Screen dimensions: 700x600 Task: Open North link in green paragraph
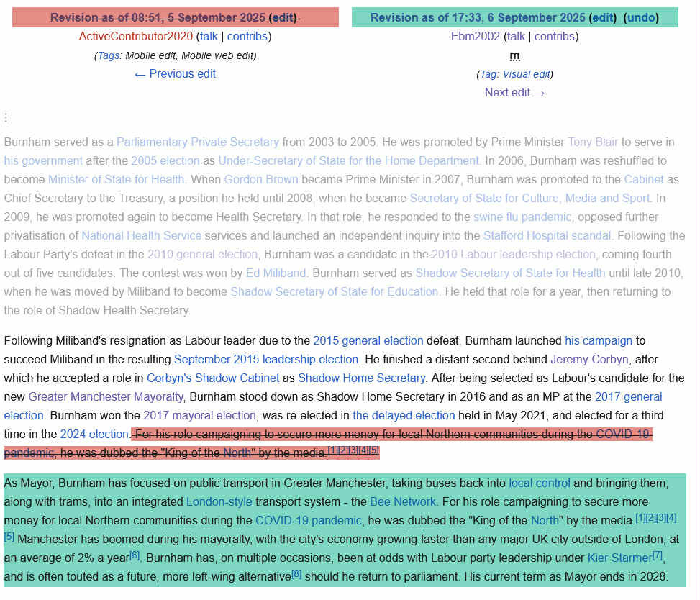tap(544, 521)
